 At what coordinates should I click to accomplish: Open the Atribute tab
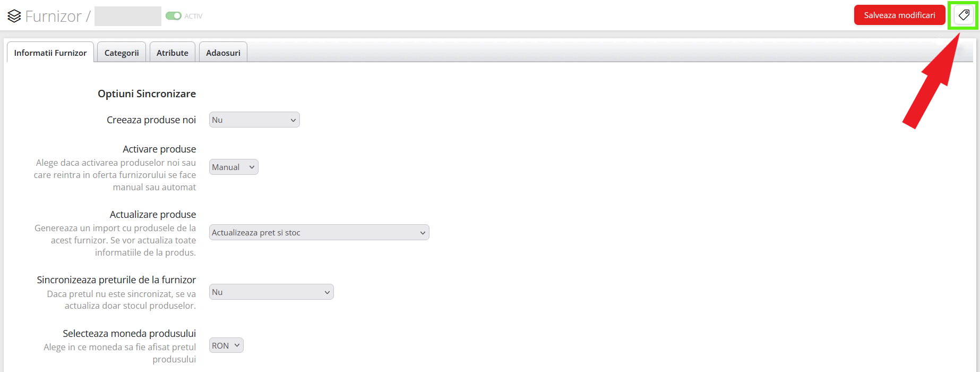pos(172,53)
